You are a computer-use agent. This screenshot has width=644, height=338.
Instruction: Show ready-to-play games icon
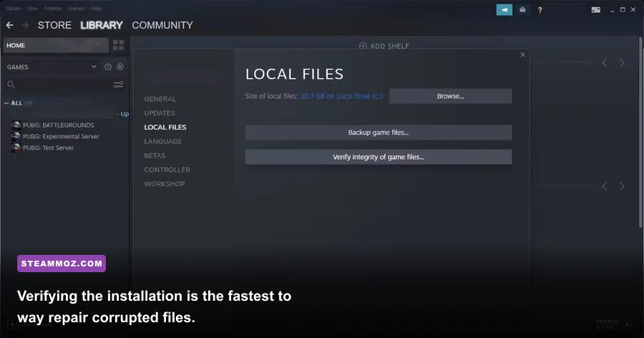coord(120,67)
